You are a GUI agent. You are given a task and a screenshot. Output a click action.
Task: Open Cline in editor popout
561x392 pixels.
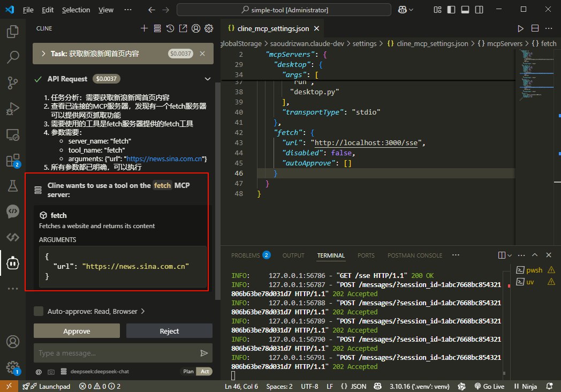pos(183,28)
